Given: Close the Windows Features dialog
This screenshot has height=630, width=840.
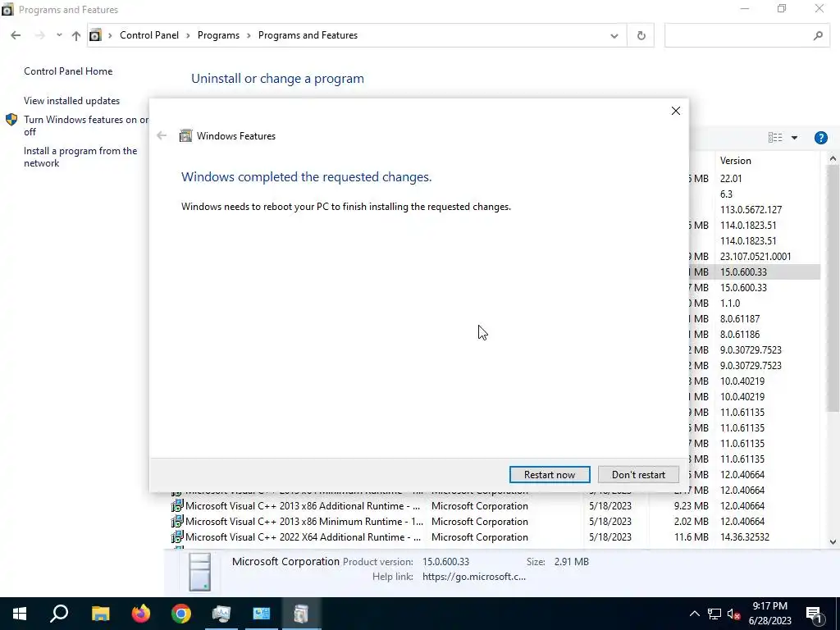Looking at the screenshot, I should coord(676,111).
